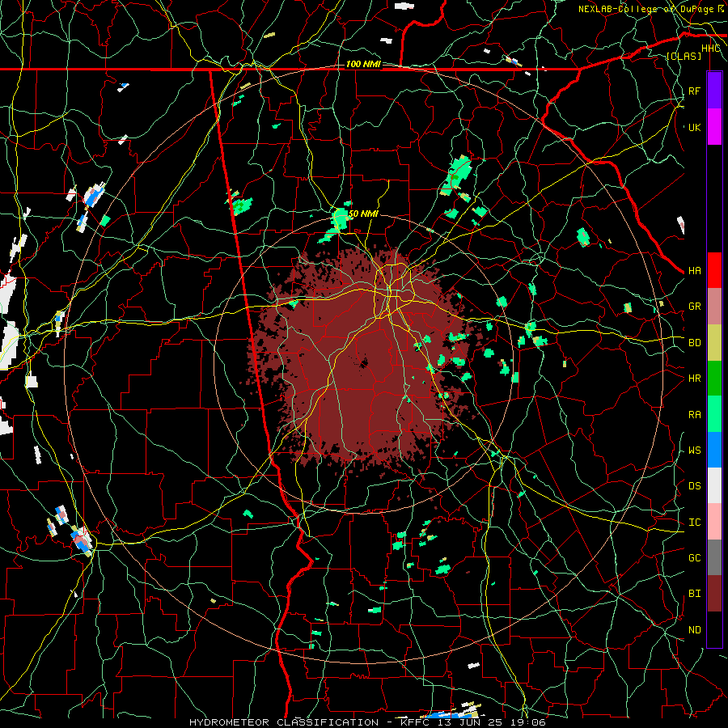
Task: Click the yellow BD legend swatch
Action: (x=714, y=342)
